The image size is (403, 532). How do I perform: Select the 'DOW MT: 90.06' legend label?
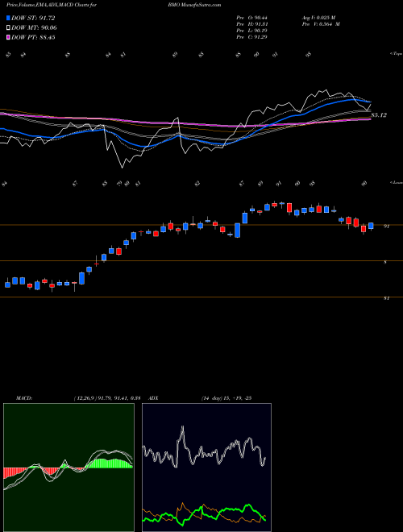[x=34, y=28]
